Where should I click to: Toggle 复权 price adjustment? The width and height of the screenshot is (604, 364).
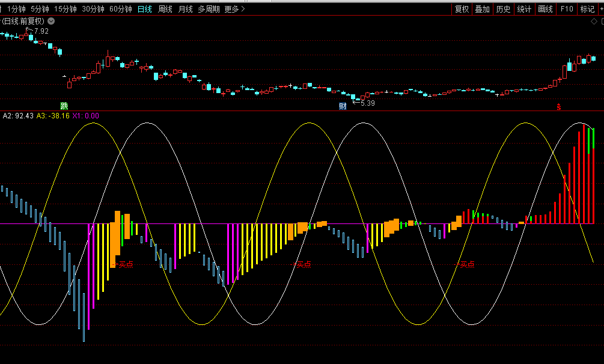pyautogui.click(x=462, y=9)
